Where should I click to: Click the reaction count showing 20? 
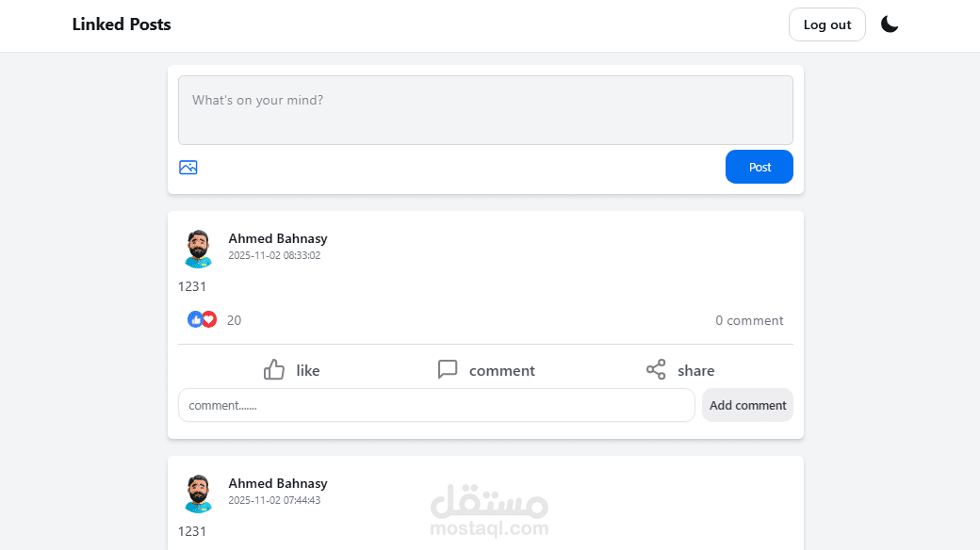(233, 320)
